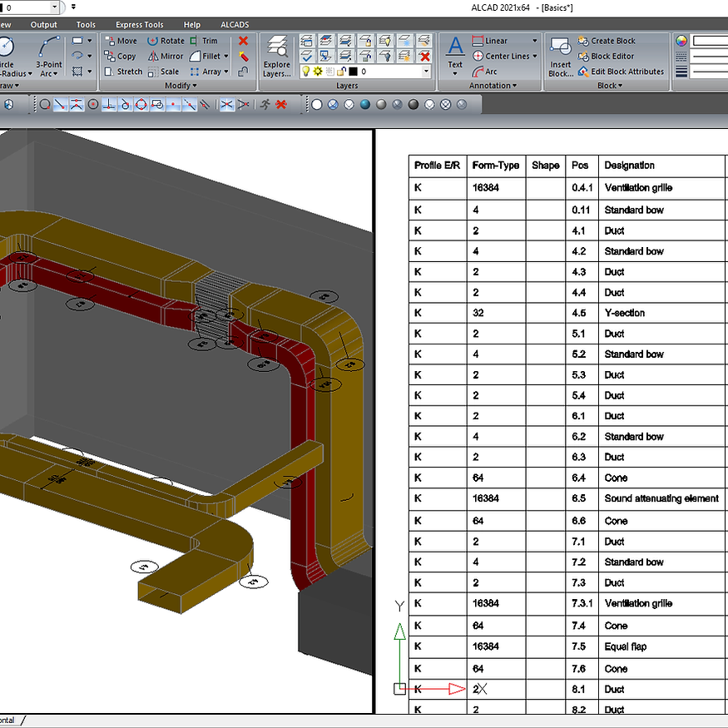Use the Trim tool
728x728 pixels.
click(203, 41)
